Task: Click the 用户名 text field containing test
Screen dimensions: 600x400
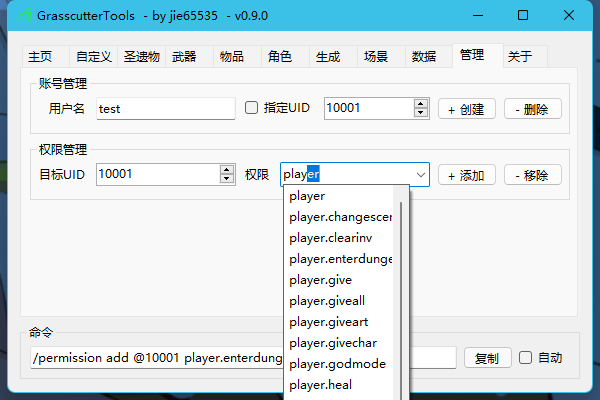Action: pos(165,108)
